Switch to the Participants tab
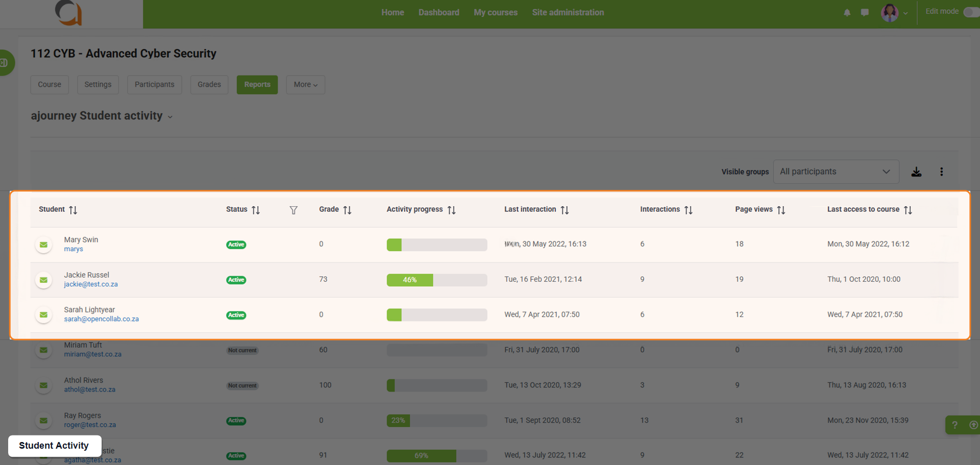 pyautogui.click(x=155, y=85)
